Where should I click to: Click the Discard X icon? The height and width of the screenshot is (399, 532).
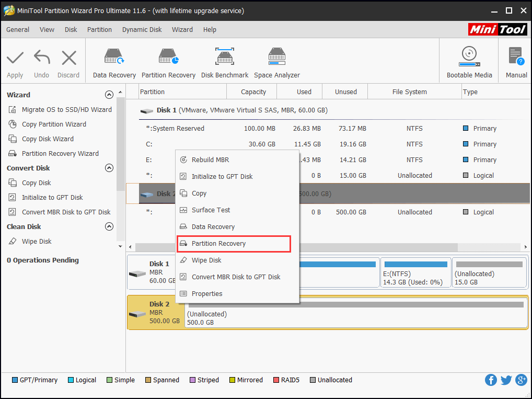point(69,58)
